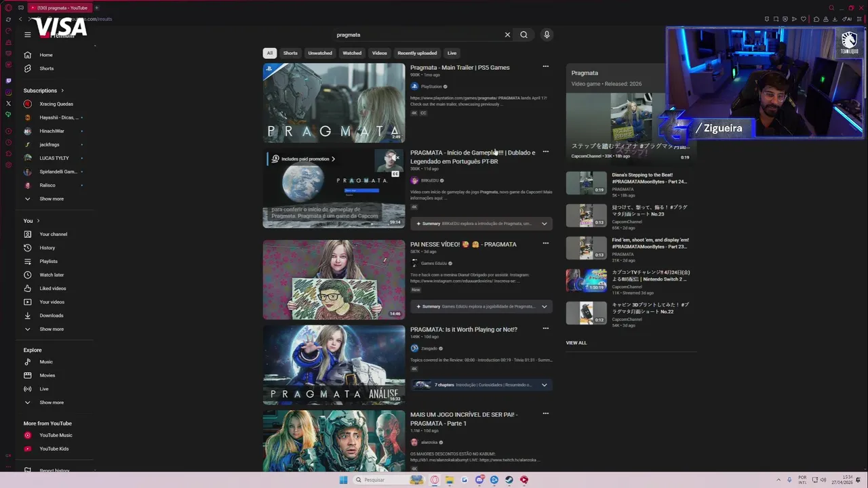The image size is (868, 488).
Task: Open the YouTube hamburger guide menu
Action: [28, 35]
